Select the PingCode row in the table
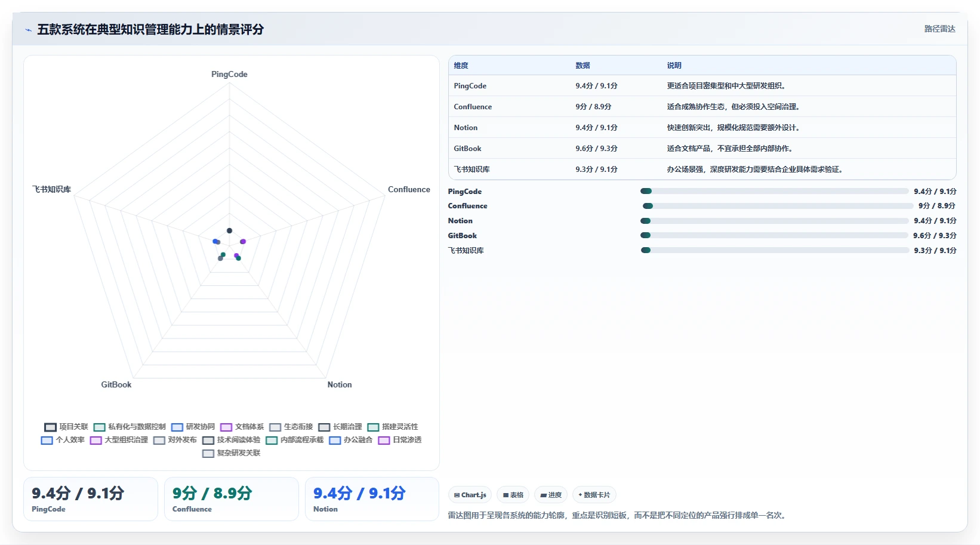980x545 pixels. (702, 86)
